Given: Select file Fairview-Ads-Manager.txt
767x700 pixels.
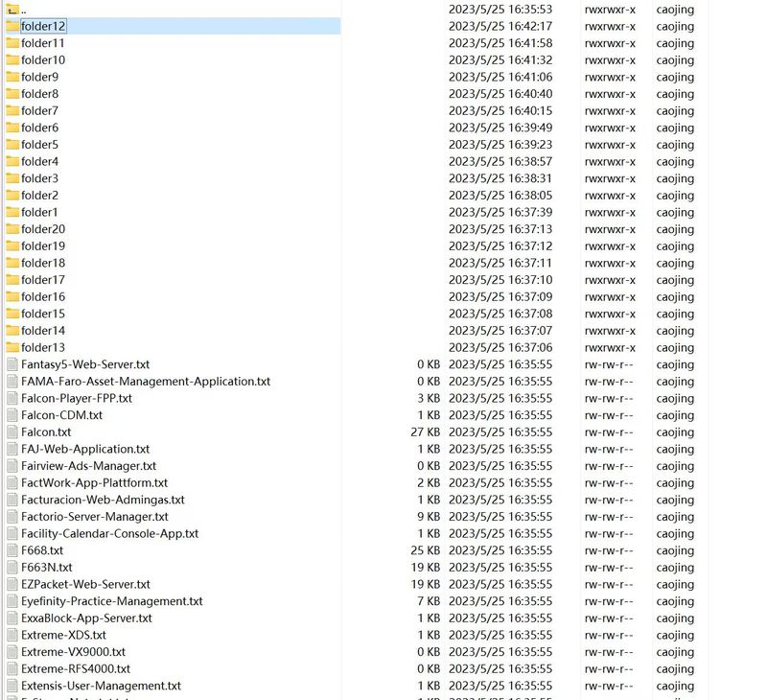Looking at the screenshot, I should 88,466.
